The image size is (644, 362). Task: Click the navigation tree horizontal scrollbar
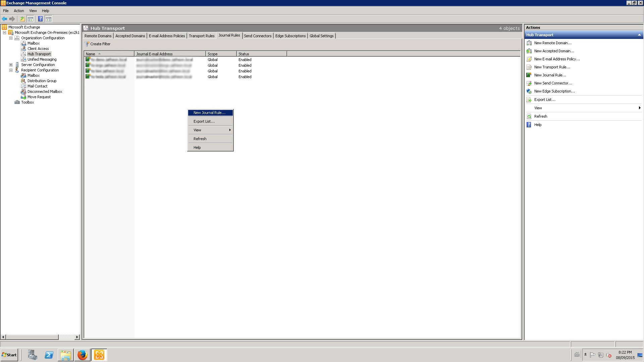pyautogui.click(x=40, y=337)
